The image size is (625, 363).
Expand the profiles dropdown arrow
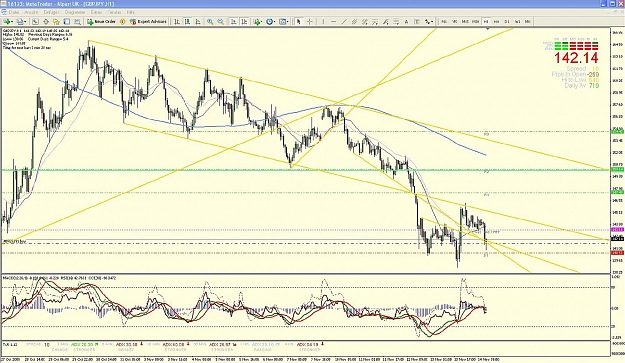[x=25, y=22]
